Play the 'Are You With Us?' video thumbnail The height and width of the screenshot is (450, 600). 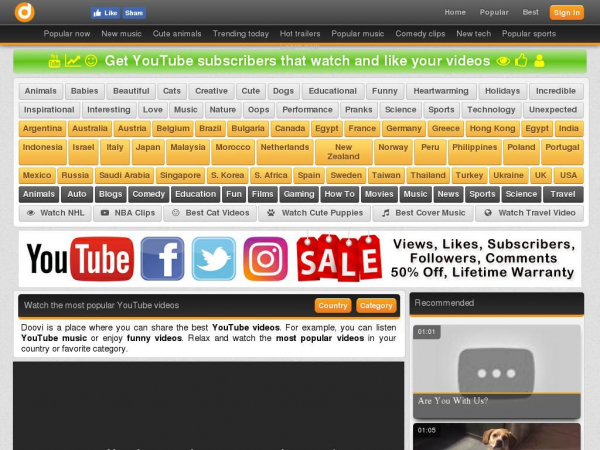point(497,370)
